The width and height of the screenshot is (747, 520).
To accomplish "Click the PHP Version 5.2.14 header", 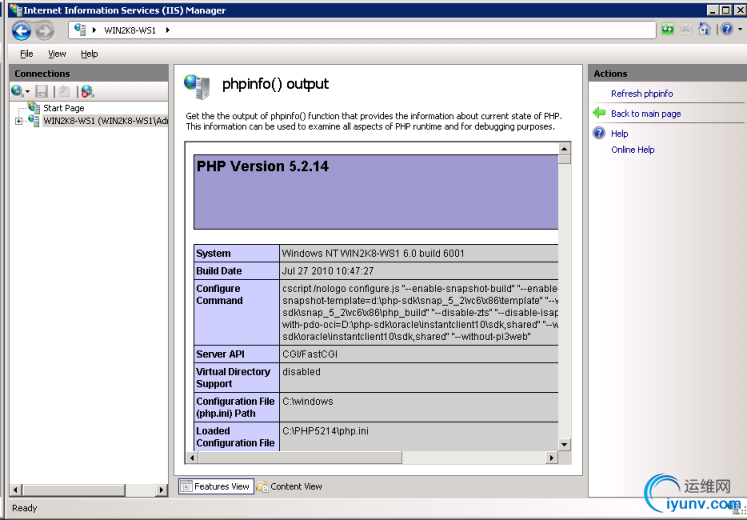I will point(262,166).
